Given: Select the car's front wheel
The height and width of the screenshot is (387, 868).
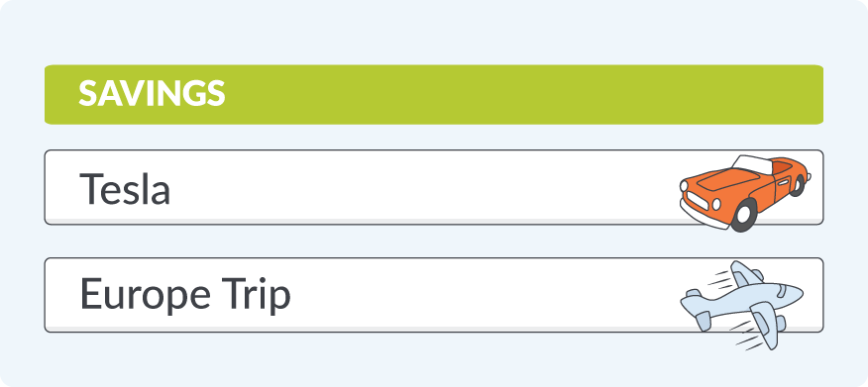Looking at the screenshot, I should click(x=743, y=215).
